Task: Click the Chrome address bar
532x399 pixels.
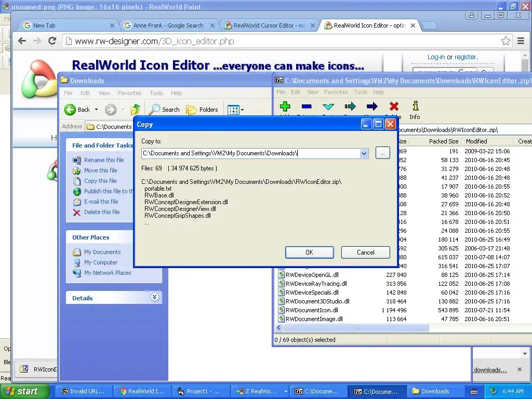Action: (282, 41)
